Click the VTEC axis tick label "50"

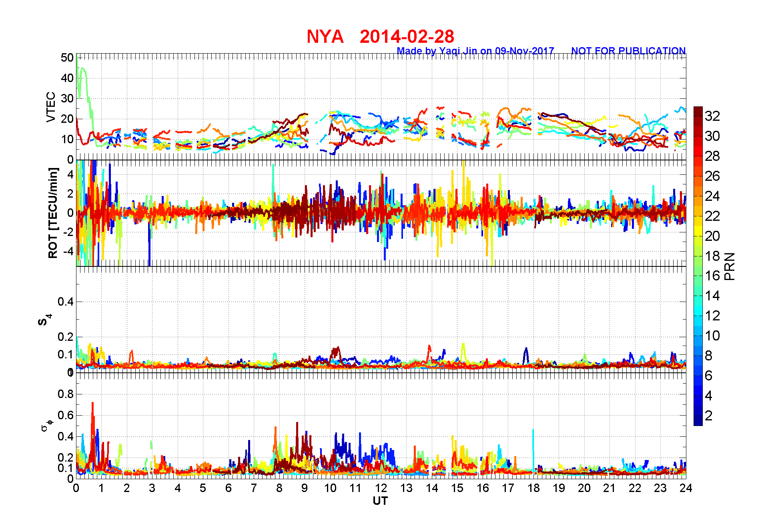pos(67,58)
